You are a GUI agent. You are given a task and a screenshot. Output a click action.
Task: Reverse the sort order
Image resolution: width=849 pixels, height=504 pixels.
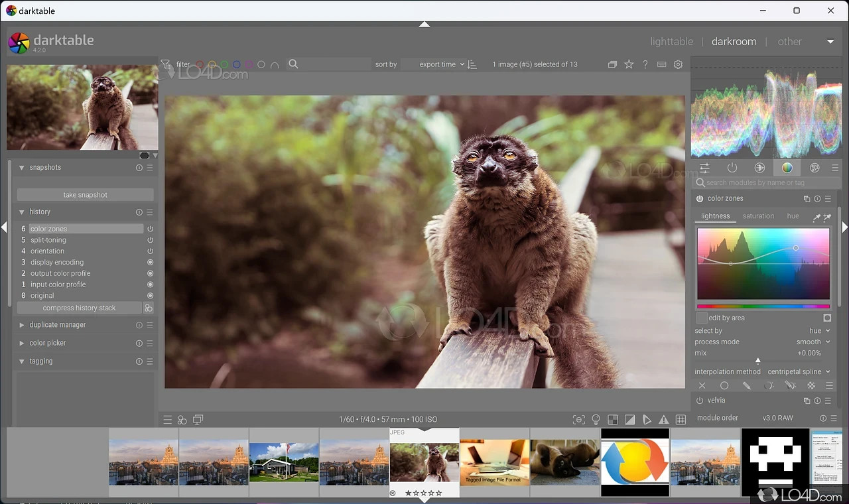pyautogui.click(x=472, y=64)
